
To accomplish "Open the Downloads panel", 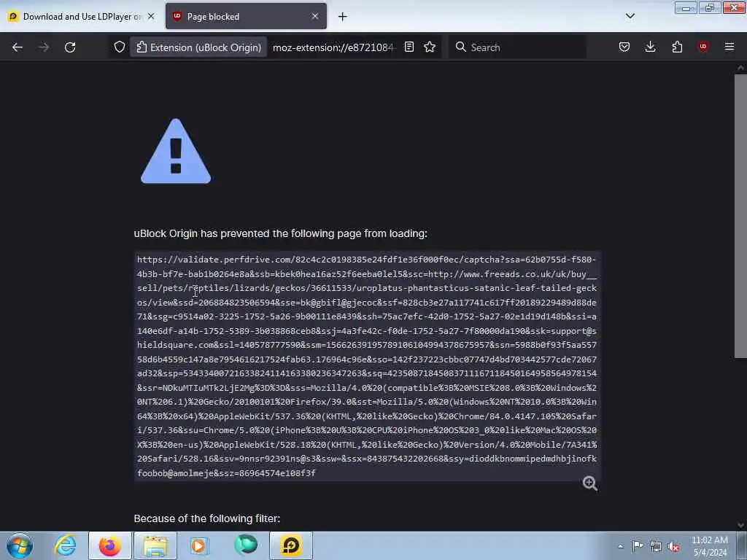I will tap(650, 47).
